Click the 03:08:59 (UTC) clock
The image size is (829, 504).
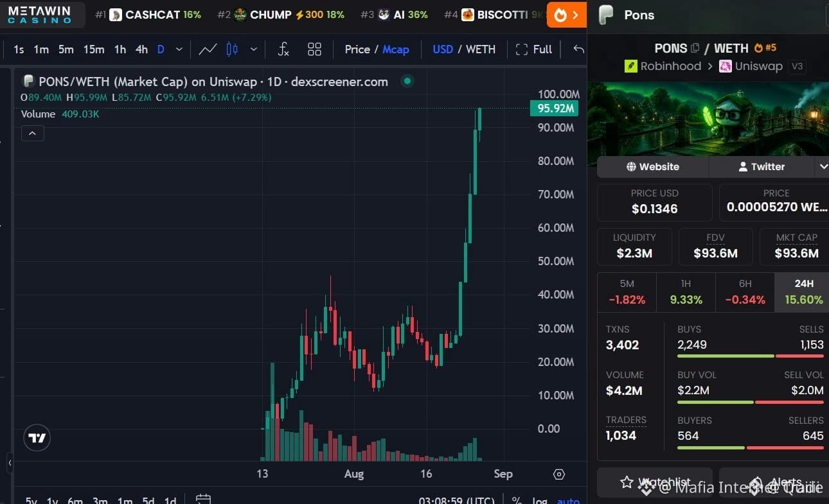pyautogui.click(x=457, y=501)
